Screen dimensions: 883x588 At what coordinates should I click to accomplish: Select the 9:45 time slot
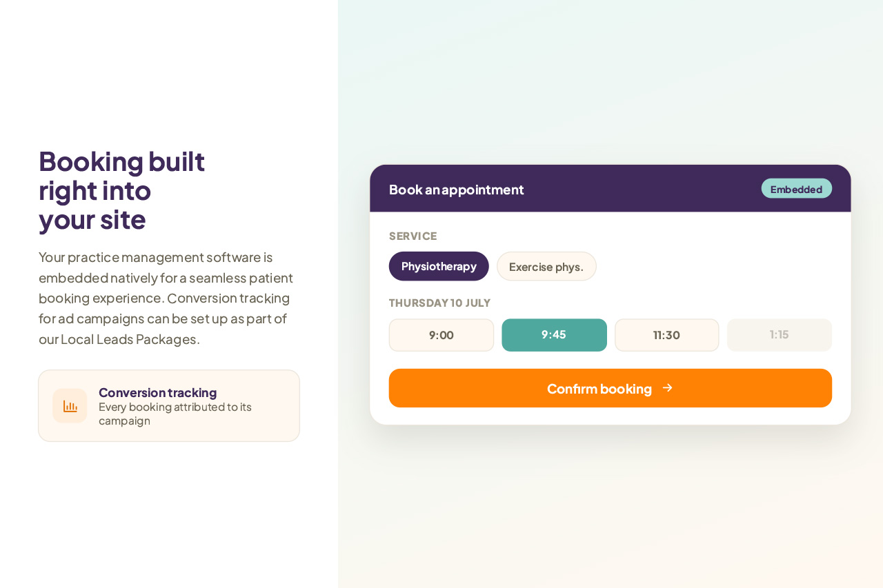click(x=554, y=335)
